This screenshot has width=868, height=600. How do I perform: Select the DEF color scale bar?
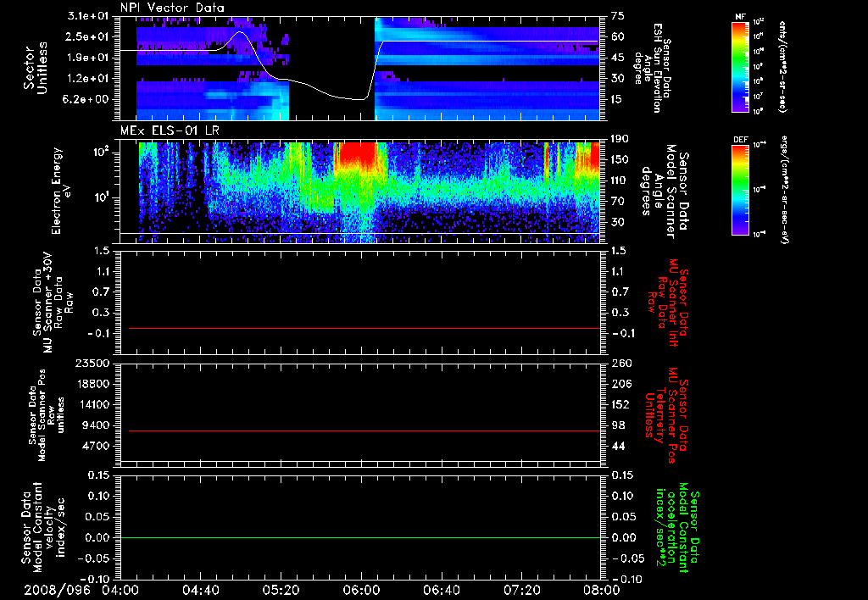point(741,190)
